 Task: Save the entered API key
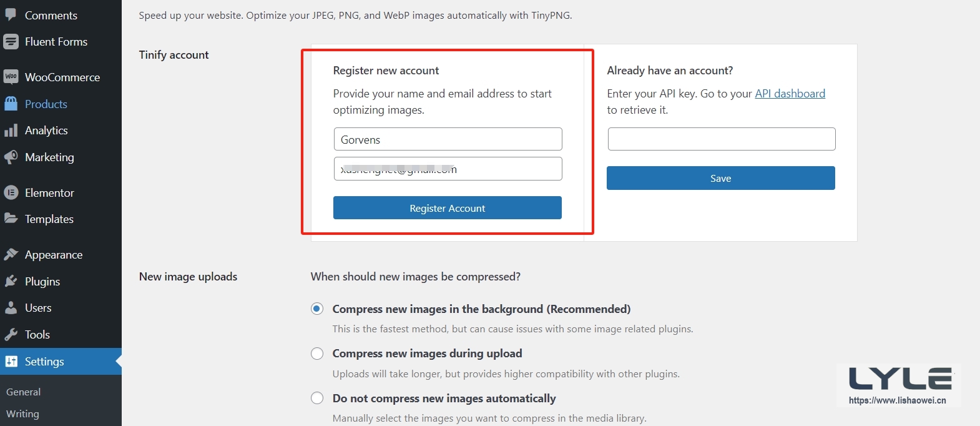point(720,179)
